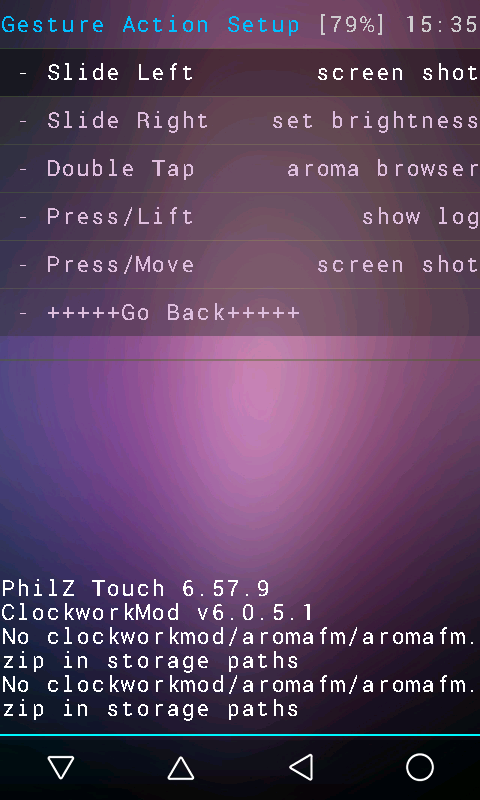Select the Slide Right gesture label
This screenshot has width=480, height=800.
pyautogui.click(x=128, y=121)
